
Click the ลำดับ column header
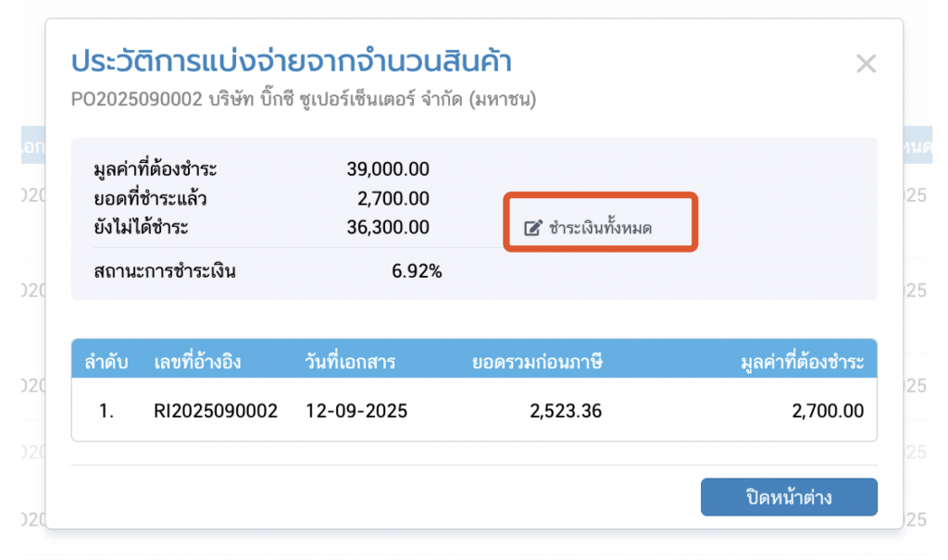click(106, 361)
